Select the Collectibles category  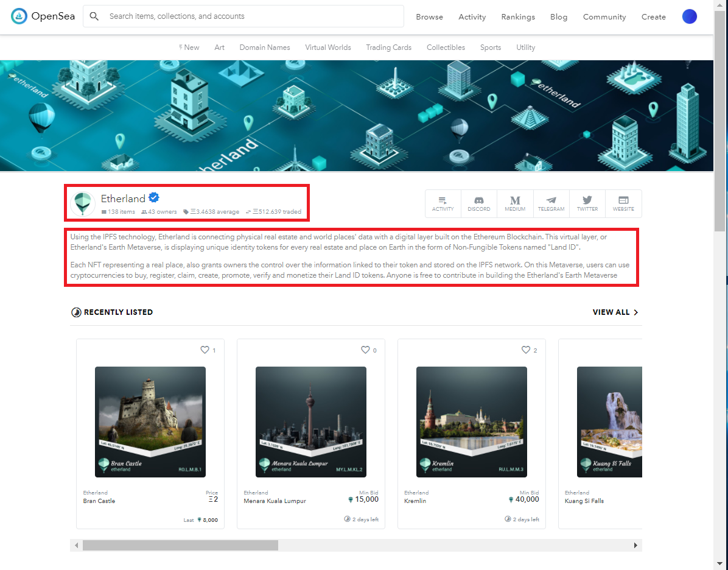pyautogui.click(x=446, y=47)
